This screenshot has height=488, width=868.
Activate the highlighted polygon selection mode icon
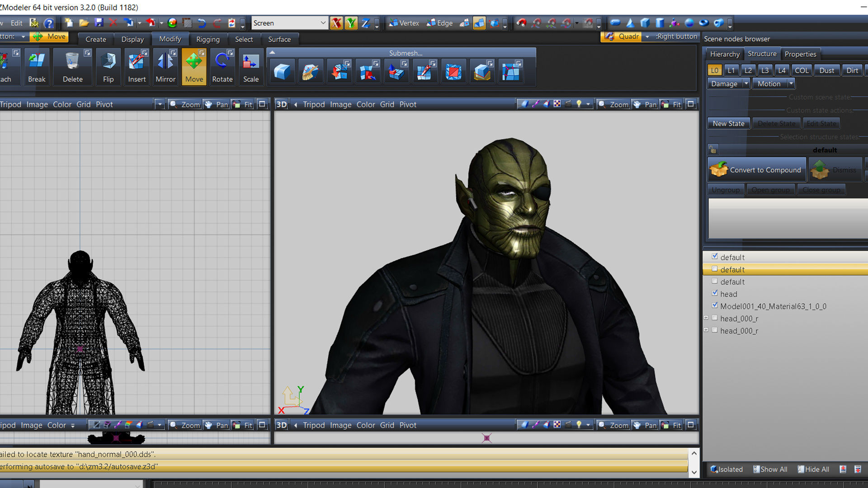pos(479,23)
